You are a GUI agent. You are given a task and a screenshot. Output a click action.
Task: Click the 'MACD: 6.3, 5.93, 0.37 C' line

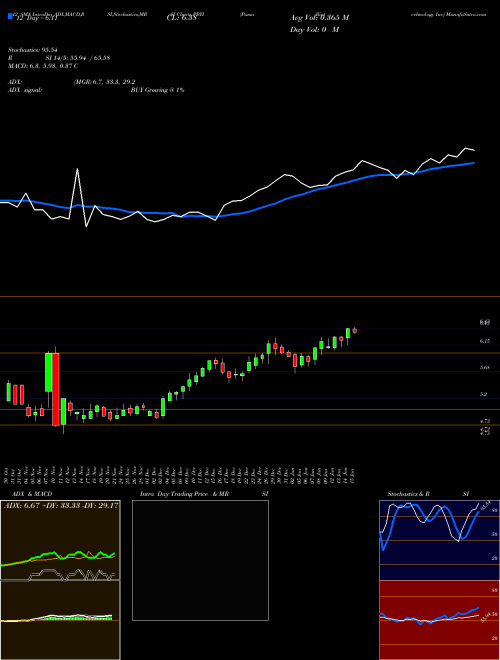(x=43, y=66)
